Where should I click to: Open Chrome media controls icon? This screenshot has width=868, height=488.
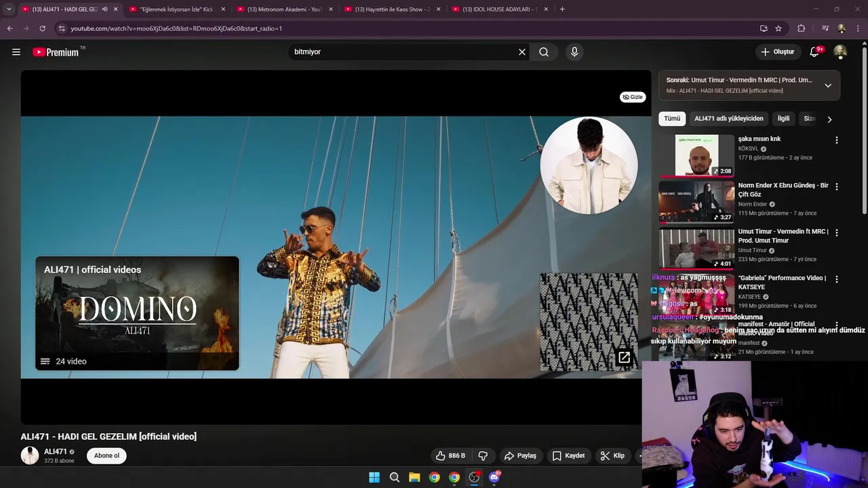pyautogui.click(x=825, y=28)
